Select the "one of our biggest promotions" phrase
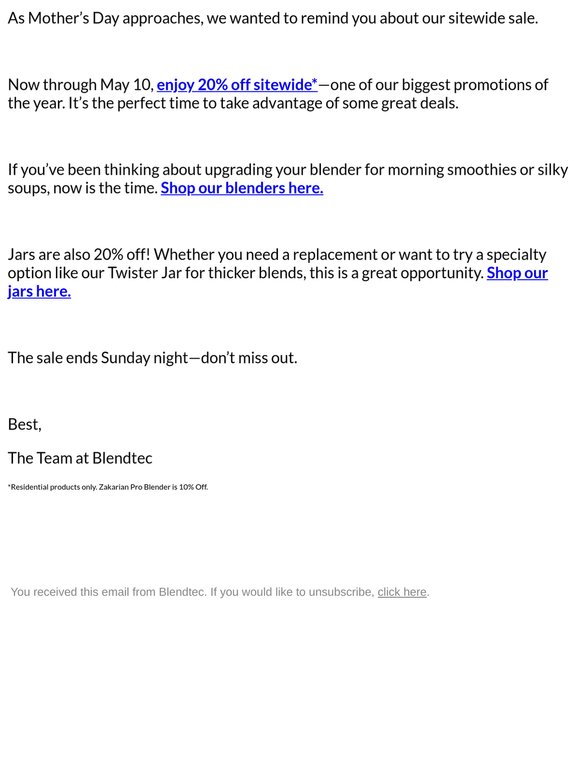Viewport: 580px width, 774px height. click(x=424, y=85)
